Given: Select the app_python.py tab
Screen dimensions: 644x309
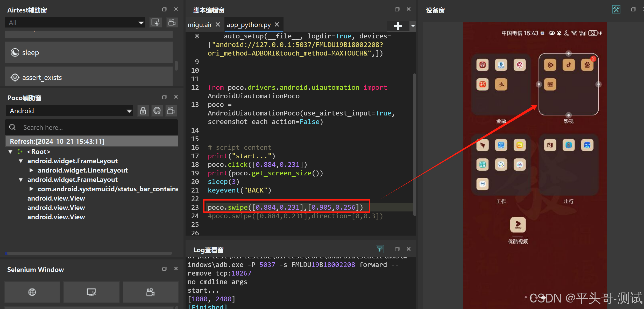Looking at the screenshot, I should [x=249, y=25].
